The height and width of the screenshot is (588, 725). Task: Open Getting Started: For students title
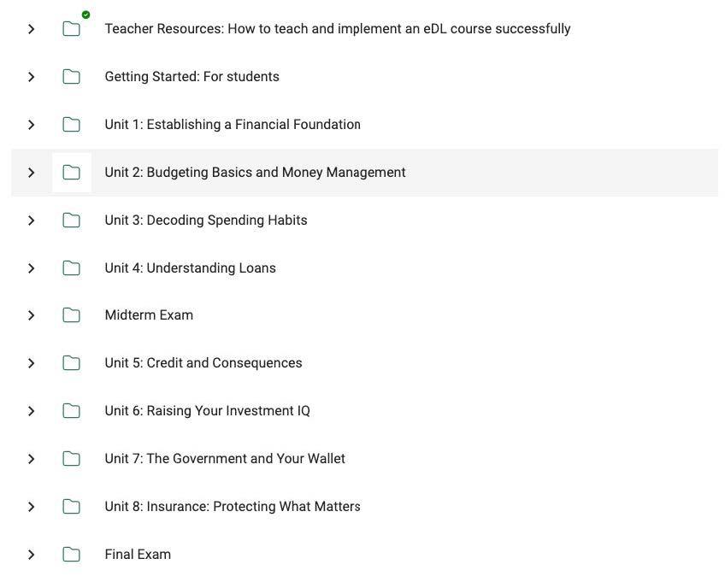pos(192,77)
